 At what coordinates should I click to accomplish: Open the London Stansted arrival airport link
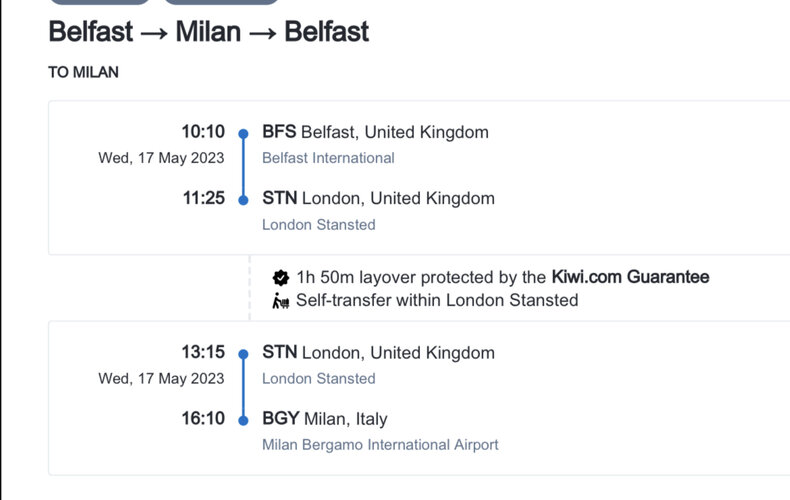pyautogui.click(x=318, y=224)
